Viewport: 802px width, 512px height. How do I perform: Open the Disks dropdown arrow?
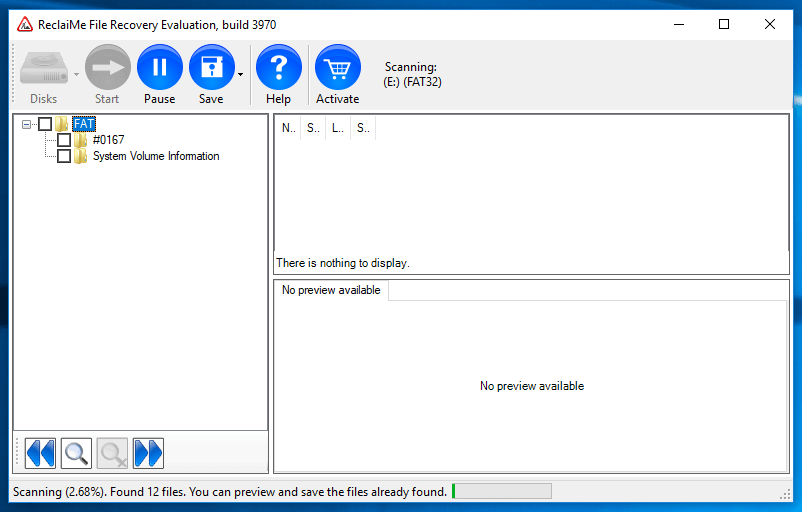click(76, 75)
